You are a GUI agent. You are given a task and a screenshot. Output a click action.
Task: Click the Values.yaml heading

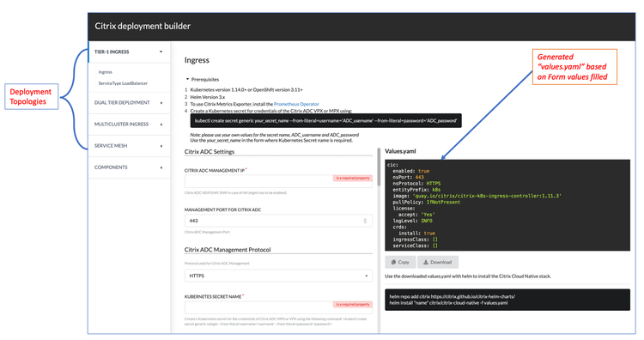400,151
